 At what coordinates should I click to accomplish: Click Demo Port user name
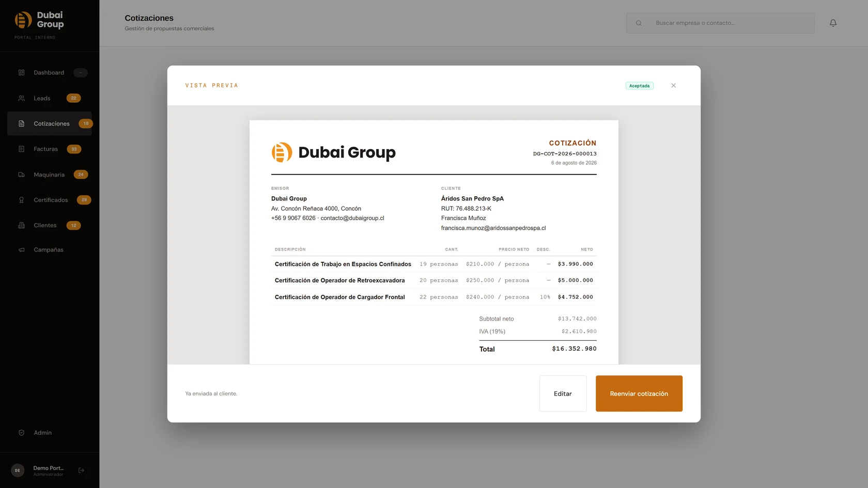[x=49, y=468]
